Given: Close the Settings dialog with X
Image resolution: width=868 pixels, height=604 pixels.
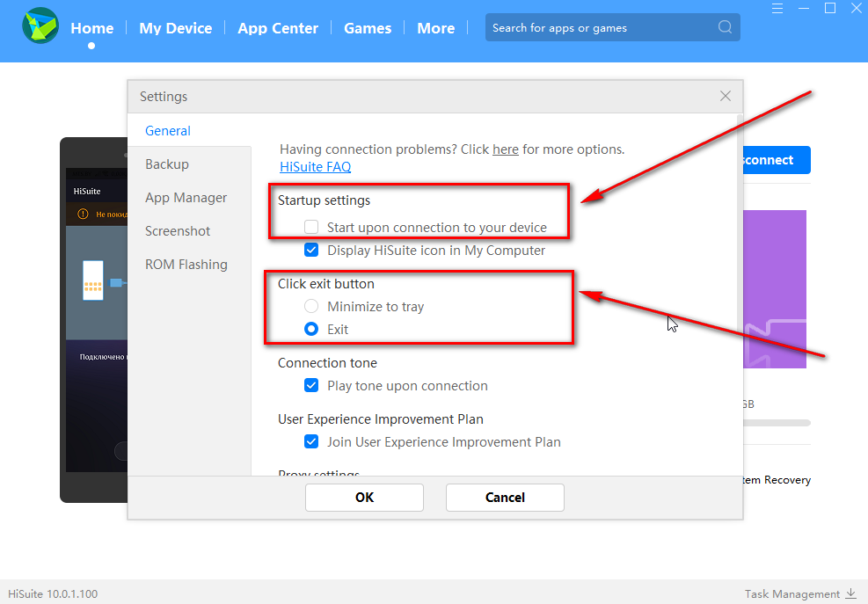Looking at the screenshot, I should [726, 96].
